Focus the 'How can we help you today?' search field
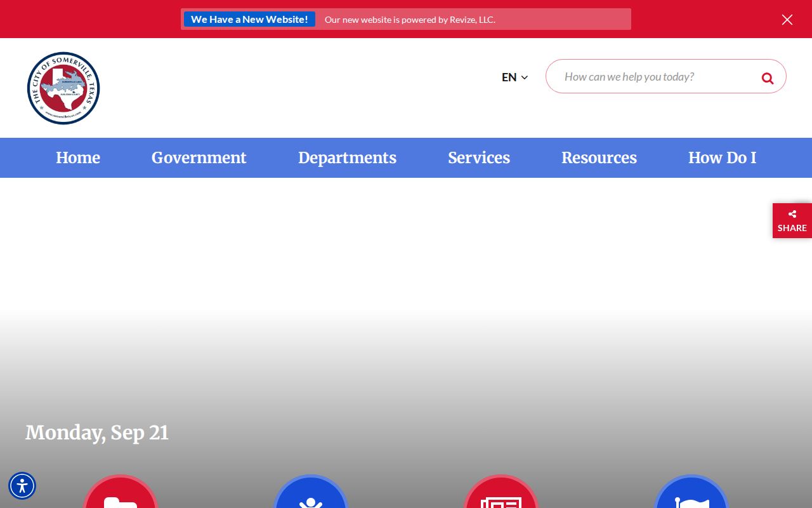Screen dimensions: 812x508 666,76
